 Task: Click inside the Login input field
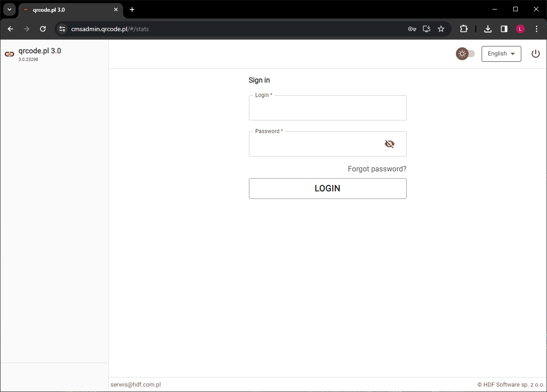(327, 108)
